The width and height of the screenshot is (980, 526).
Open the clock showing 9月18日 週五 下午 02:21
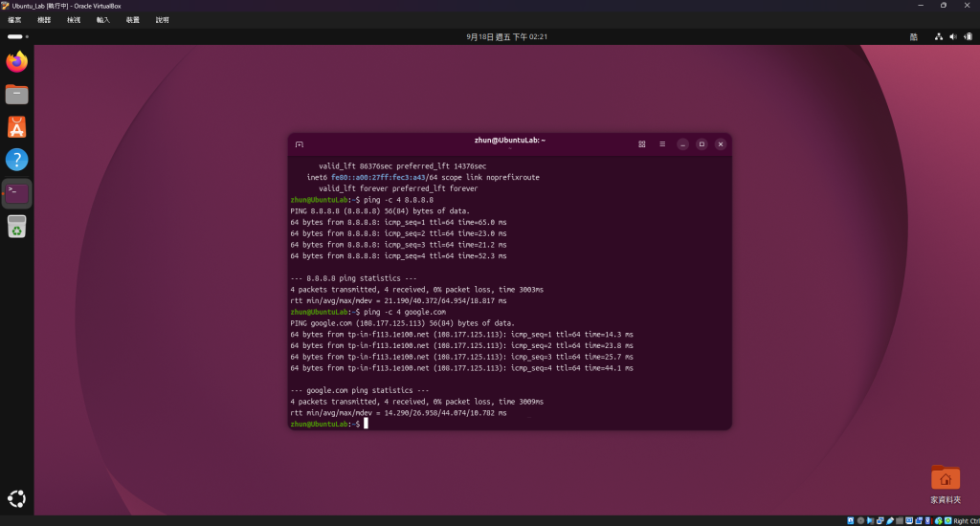(x=506, y=37)
